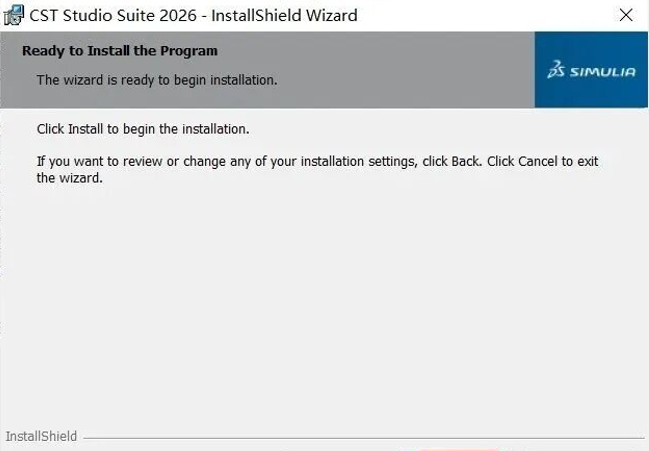Click the "If you want to review" sentence start

[90, 161]
